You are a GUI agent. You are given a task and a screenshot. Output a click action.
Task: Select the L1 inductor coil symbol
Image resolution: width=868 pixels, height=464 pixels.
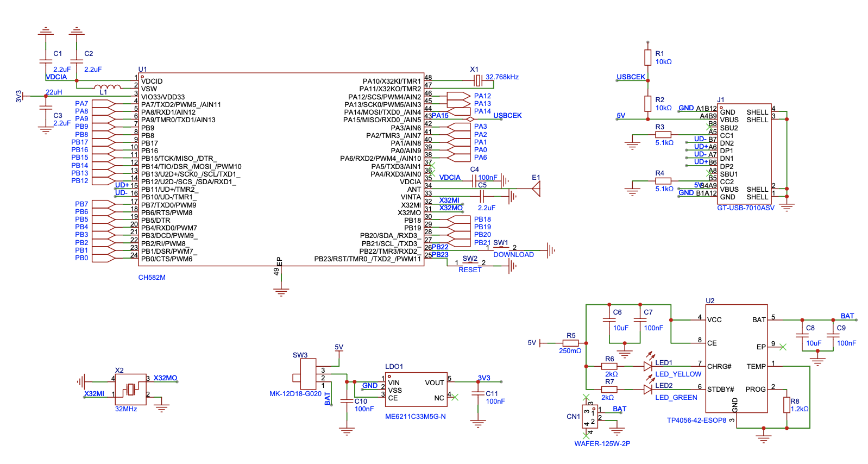click(x=107, y=87)
